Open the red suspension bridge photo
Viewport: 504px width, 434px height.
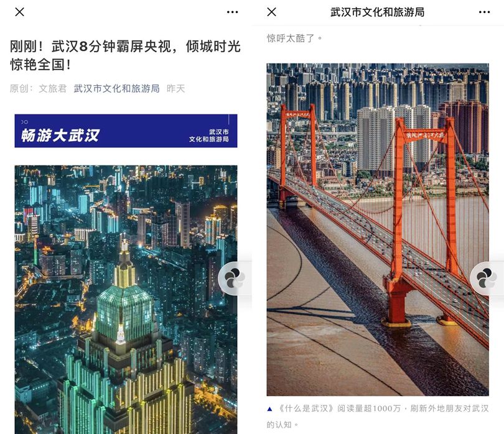tap(378, 229)
